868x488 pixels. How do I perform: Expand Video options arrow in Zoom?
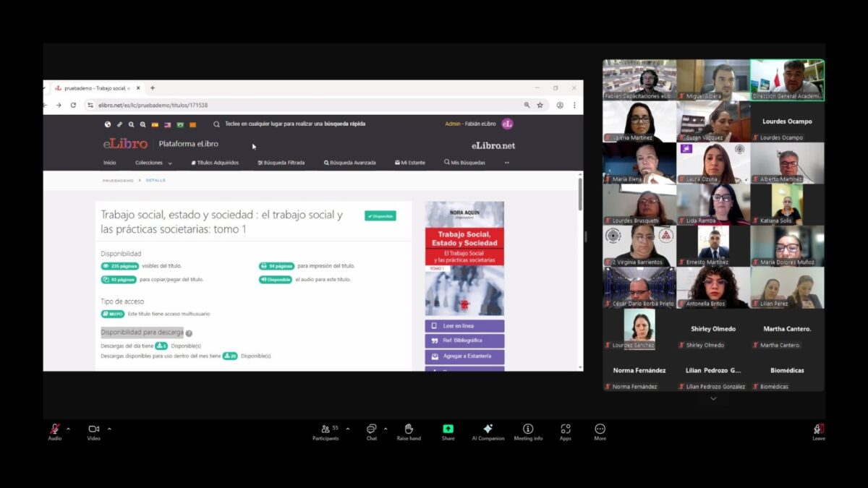pyautogui.click(x=109, y=429)
